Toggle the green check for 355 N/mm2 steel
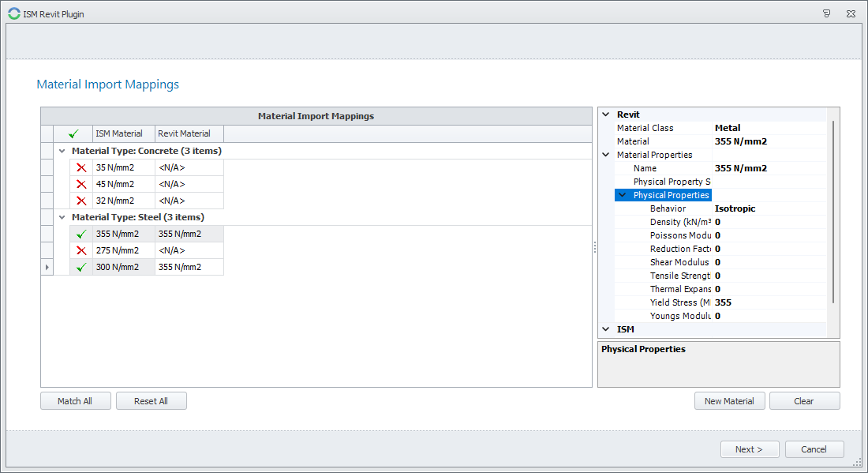Viewport: 868px width, 473px height. tap(80, 234)
